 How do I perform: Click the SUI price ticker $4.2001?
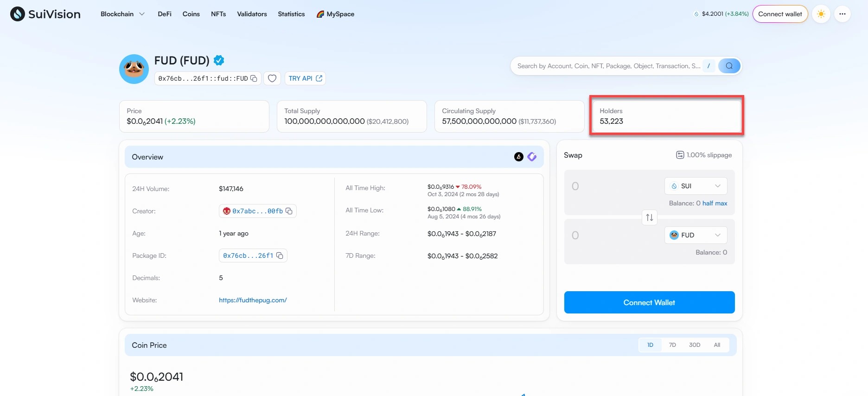[721, 14]
